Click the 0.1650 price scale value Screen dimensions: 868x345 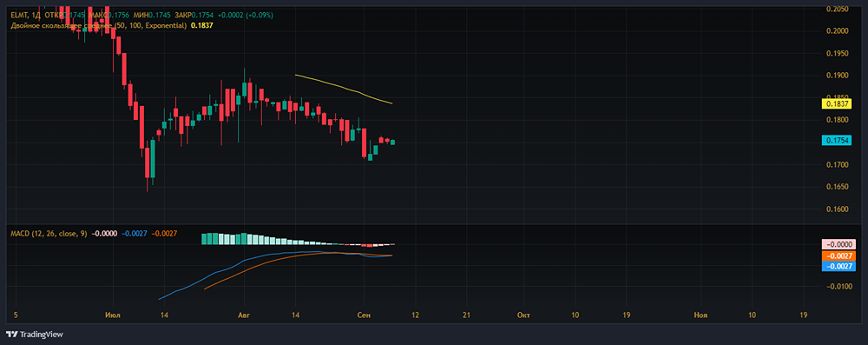(837, 186)
